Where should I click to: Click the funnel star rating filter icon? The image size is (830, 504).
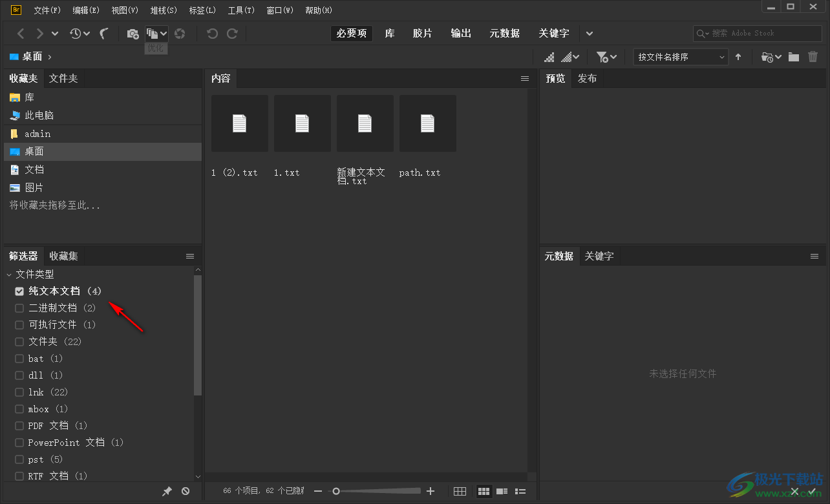(602, 57)
